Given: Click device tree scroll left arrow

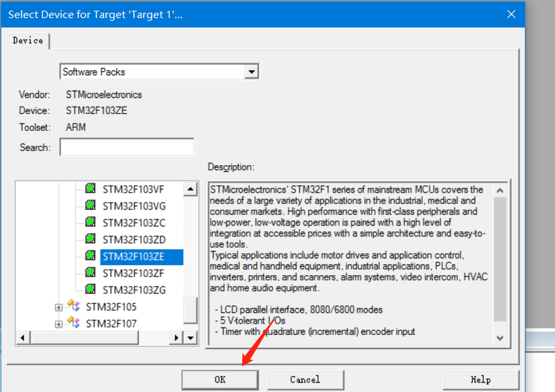Looking at the screenshot, I should [23, 338].
